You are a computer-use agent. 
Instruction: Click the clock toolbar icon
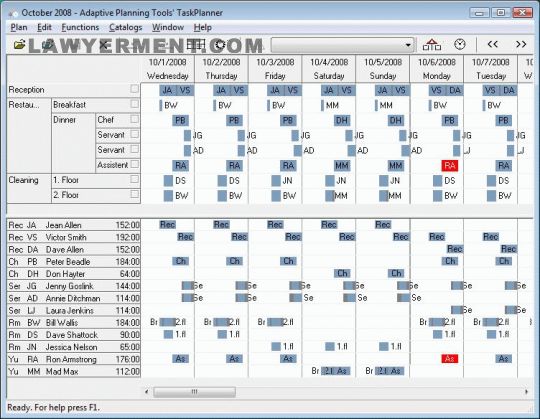(x=460, y=44)
